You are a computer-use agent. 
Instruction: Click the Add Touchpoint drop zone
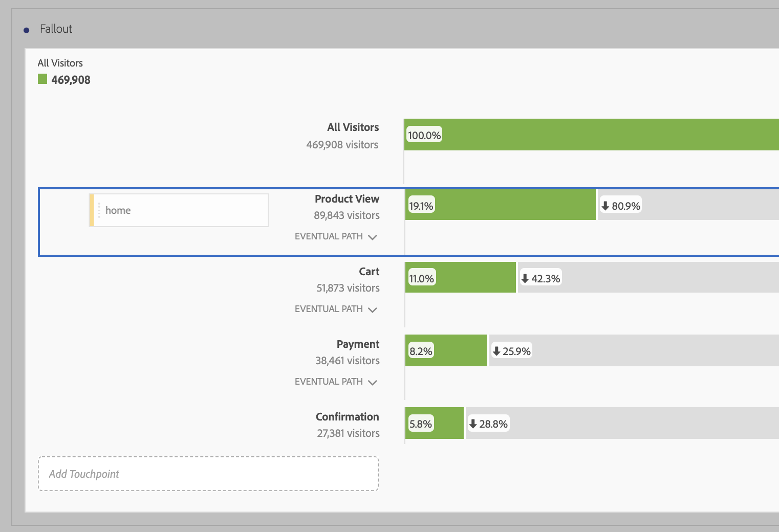point(208,474)
